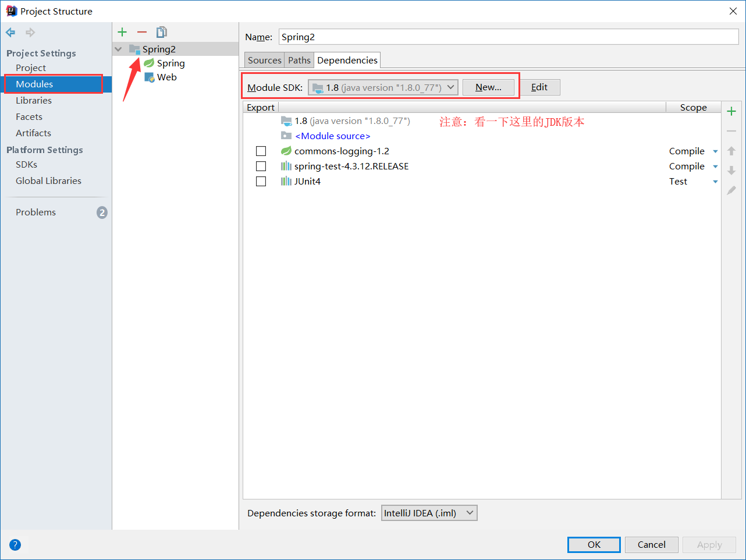Click into the module Name field

(x=509, y=37)
